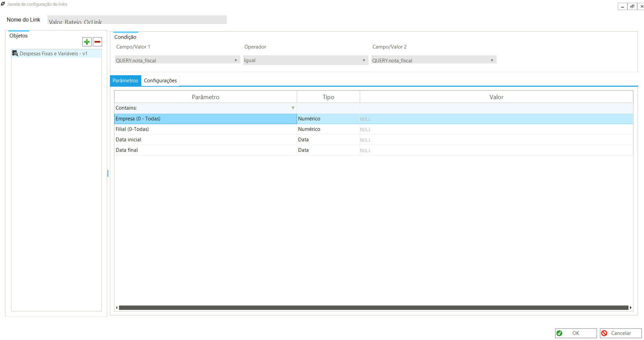This screenshot has width=644, height=340.
Task: Click the red minus remove object icon
Action: (97, 42)
